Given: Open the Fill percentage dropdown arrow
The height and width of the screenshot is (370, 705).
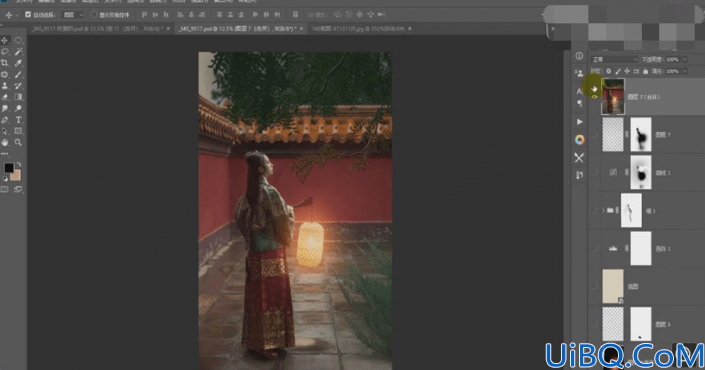Looking at the screenshot, I should 685,71.
